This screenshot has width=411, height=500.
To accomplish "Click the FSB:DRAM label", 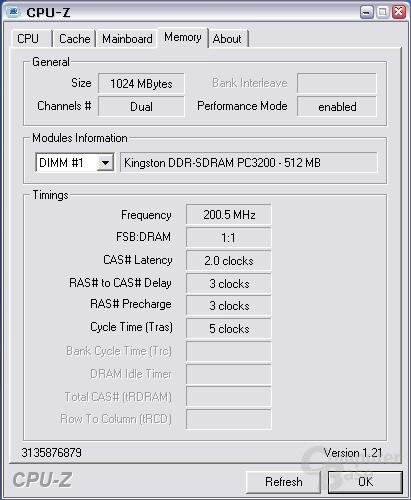I will point(143,237).
